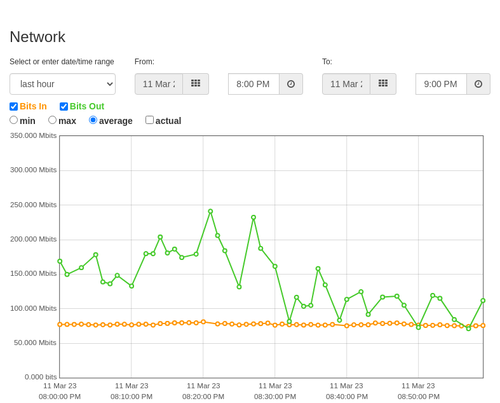Screen dimensions: 500x403
Task: Click the To time field 9:00 PM
Action: [x=441, y=84]
